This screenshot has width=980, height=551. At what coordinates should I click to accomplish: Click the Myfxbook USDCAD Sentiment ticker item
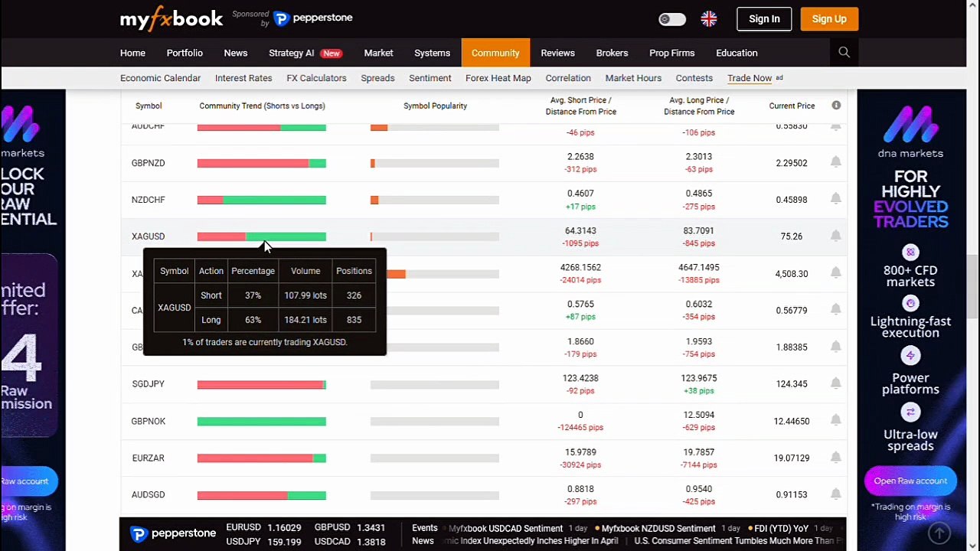click(x=505, y=528)
